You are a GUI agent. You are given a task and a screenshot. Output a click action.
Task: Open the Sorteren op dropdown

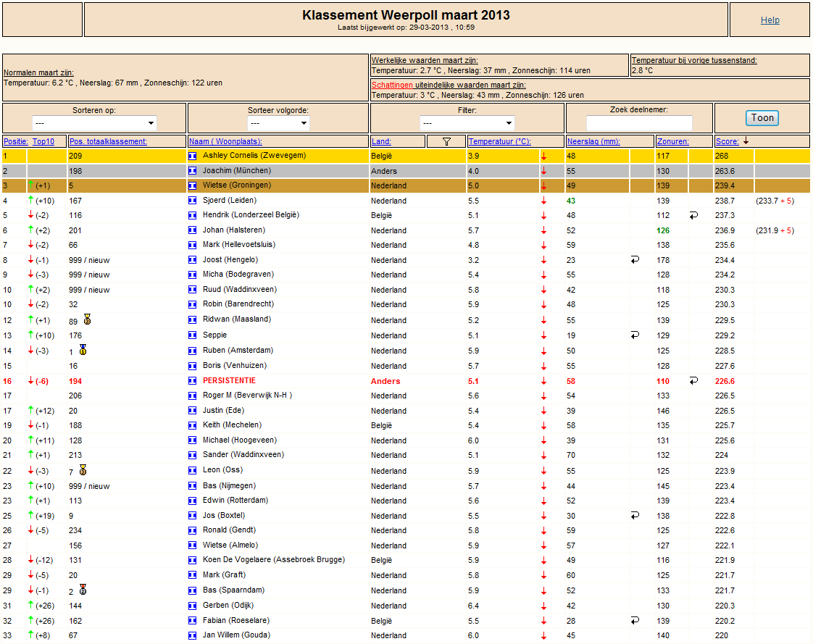coord(94,123)
